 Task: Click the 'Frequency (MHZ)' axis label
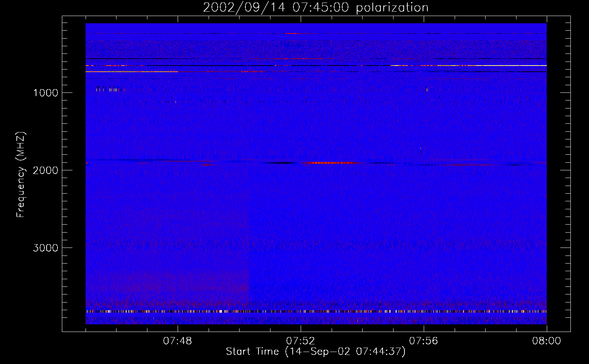pyautogui.click(x=21, y=175)
